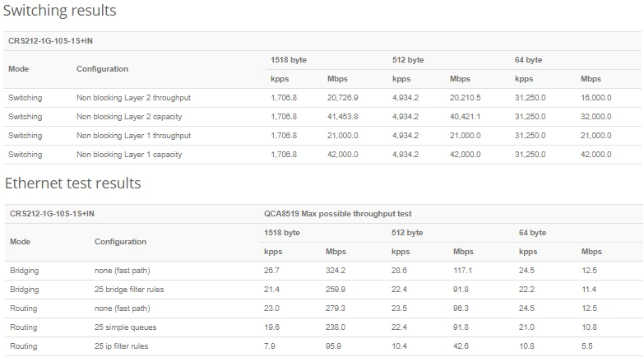This screenshot has width=644, height=362.
Task: Click the 7.9 kpps value
Action: [x=269, y=346]
